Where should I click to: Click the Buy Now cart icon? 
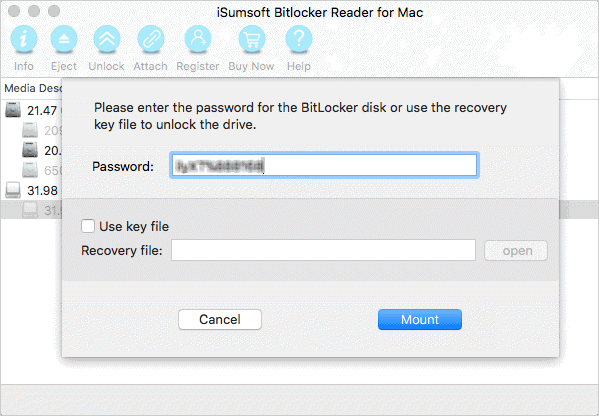click(x=252, y=39)
